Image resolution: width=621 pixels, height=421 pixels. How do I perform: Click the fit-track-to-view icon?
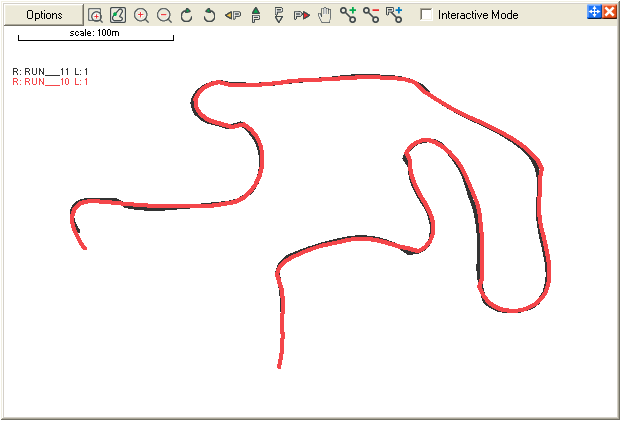[118, 15]
